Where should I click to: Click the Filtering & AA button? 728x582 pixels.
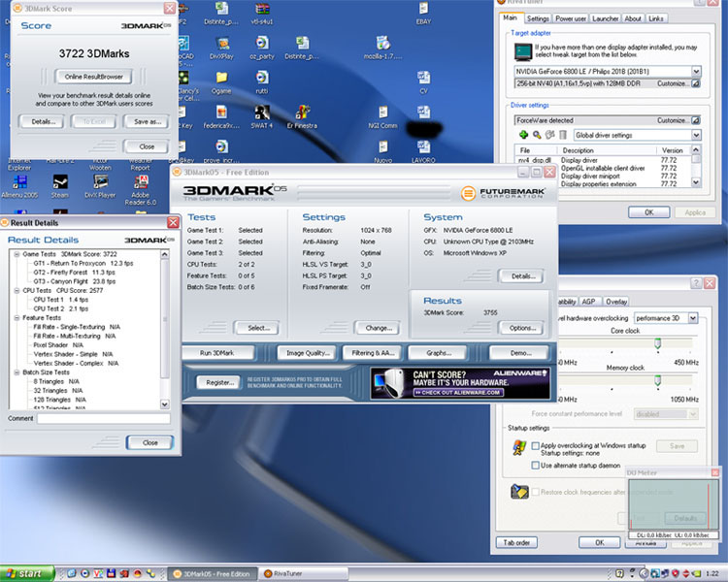373,353
